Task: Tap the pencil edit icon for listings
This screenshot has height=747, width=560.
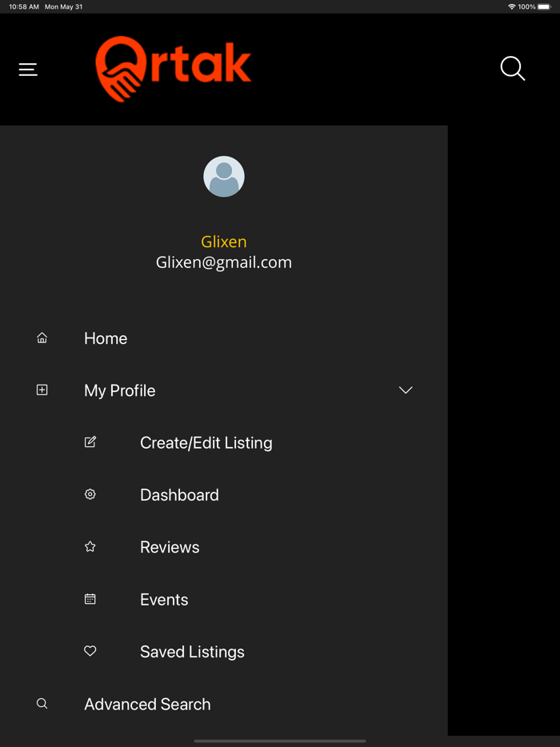Action: pyautogui.click(x=90, y=442)
